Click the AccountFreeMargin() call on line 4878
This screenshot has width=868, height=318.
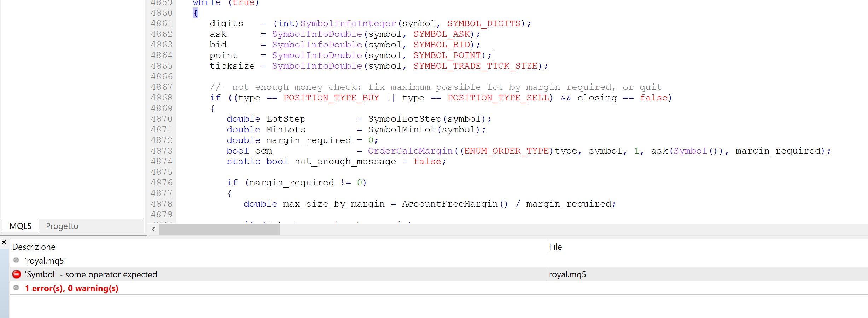coord(455,204)
